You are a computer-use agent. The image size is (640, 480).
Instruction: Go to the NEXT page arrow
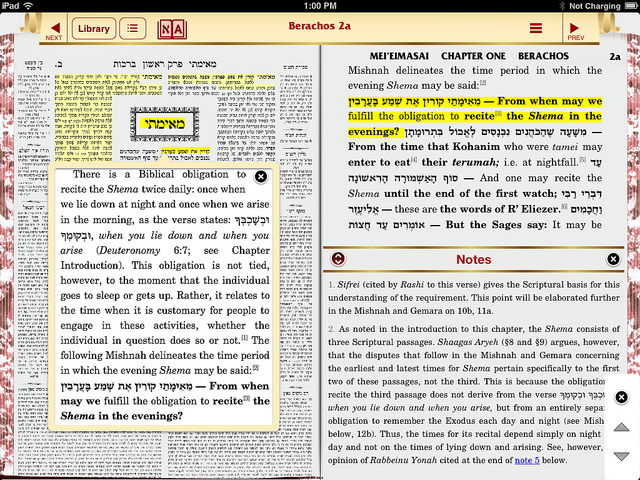(53, 28)
